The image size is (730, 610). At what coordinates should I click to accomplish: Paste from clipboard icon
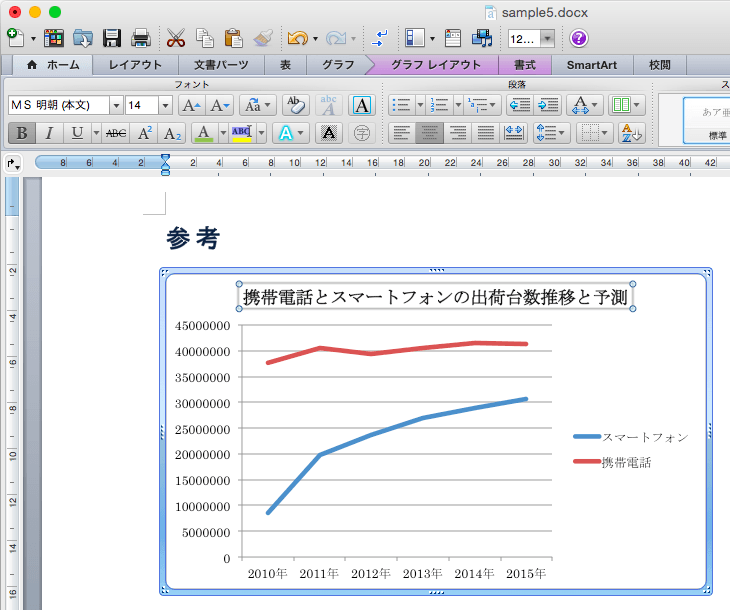click(x=233, y=38)
